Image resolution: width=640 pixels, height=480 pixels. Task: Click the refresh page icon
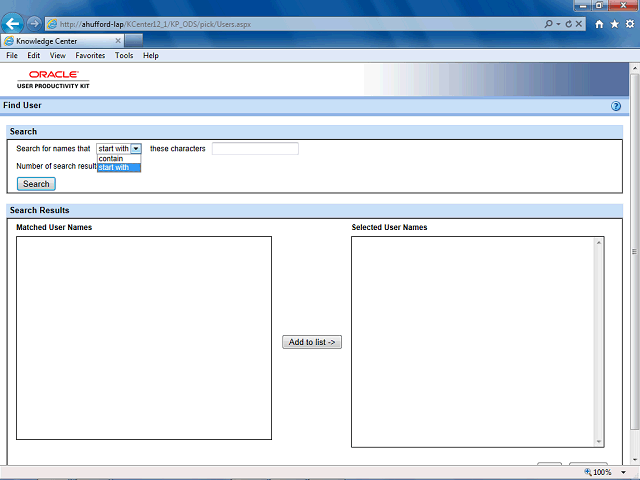[x=569, y=24]
